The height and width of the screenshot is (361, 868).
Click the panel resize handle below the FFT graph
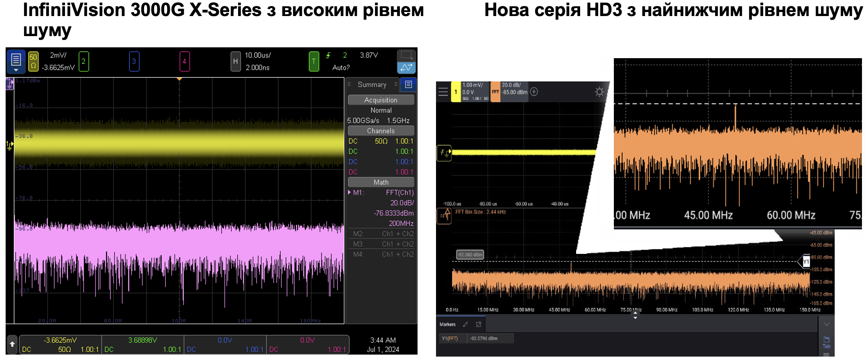pyautogui.click(x=635, y=315)
